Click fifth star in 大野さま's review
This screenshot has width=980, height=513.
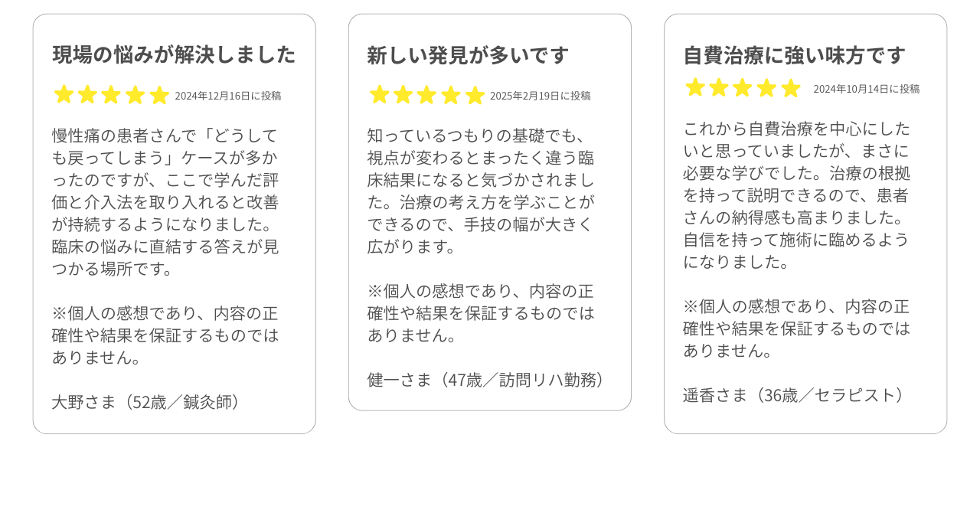tap(159, 95)
